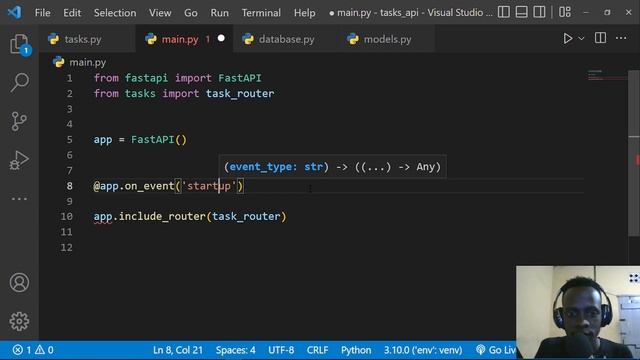Click 'task_router' import on line 2

click(x=240, y=93)
